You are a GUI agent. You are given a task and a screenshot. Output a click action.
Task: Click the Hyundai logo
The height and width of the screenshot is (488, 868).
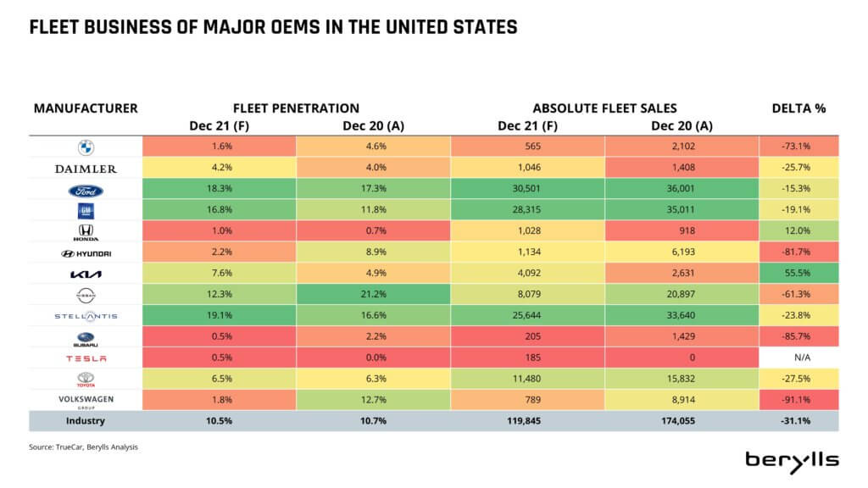(x=86, y=253)
